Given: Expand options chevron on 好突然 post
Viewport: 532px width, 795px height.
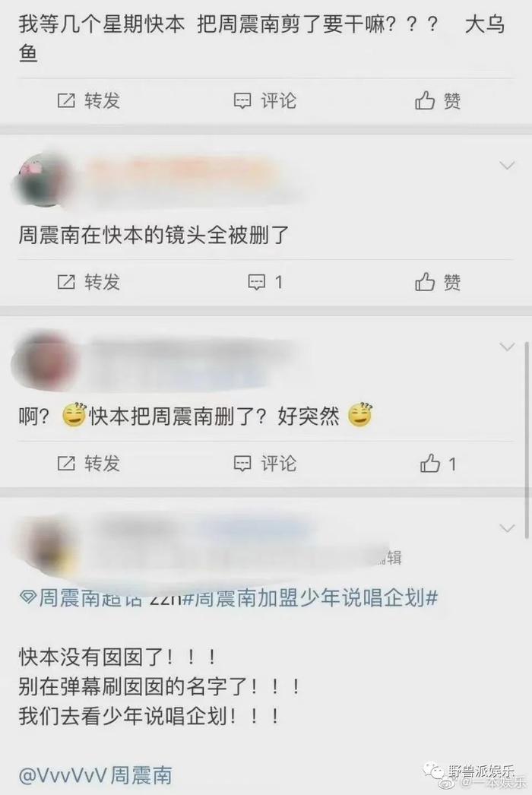Looking at the screenshot, I should pyautogui.click(x=507, y=347).
